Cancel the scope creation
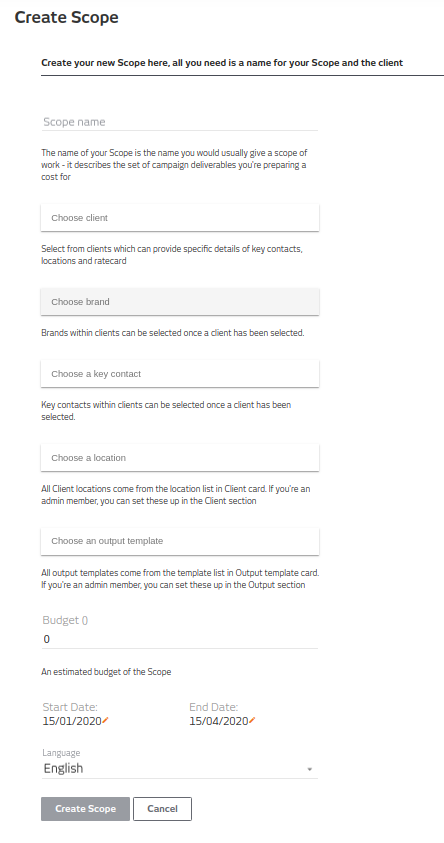 click(162, 809)
